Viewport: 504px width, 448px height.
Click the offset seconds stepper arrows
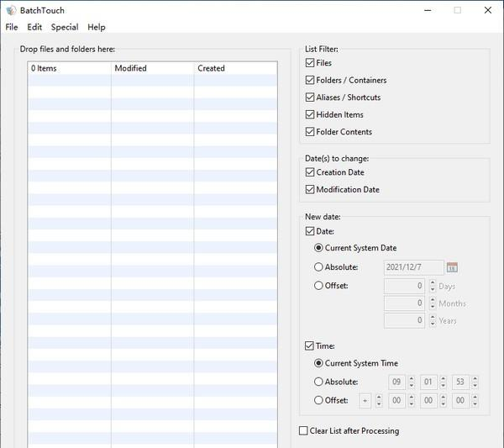(x=475, y=400)
